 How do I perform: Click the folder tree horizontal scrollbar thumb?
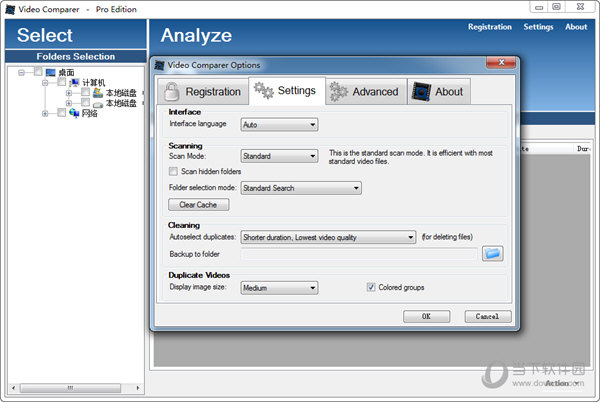coord(70,388)
